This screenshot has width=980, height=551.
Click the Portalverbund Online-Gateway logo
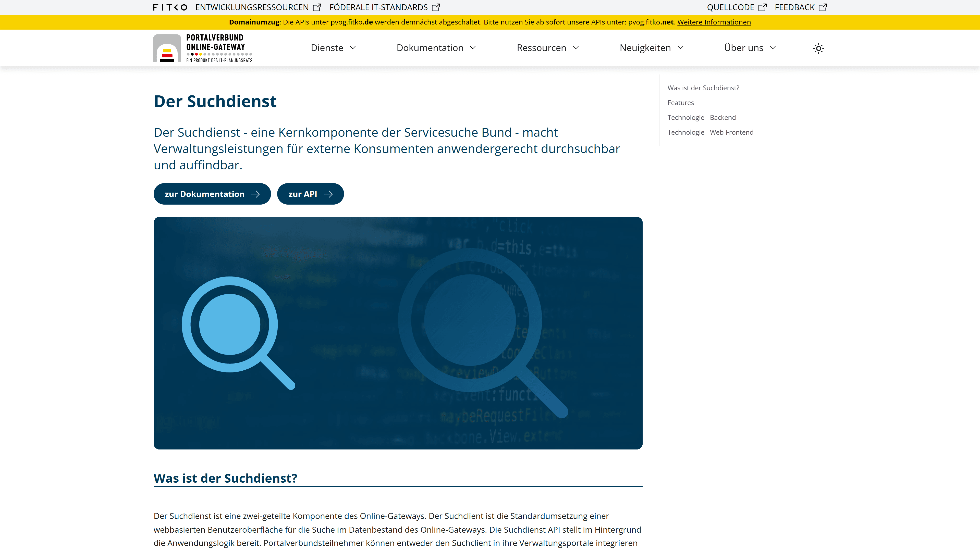pos(202,48)
